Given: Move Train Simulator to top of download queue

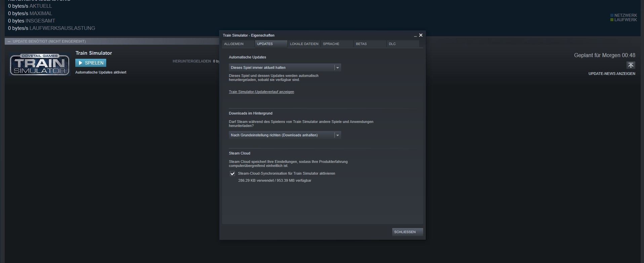Looking at the screenshot, I should pos(631,65).
